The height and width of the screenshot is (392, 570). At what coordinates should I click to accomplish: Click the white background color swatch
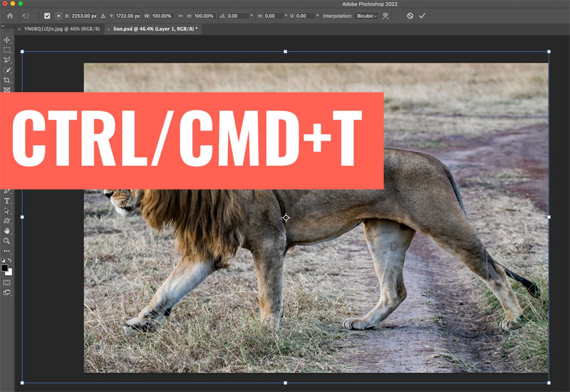point(9,273)
